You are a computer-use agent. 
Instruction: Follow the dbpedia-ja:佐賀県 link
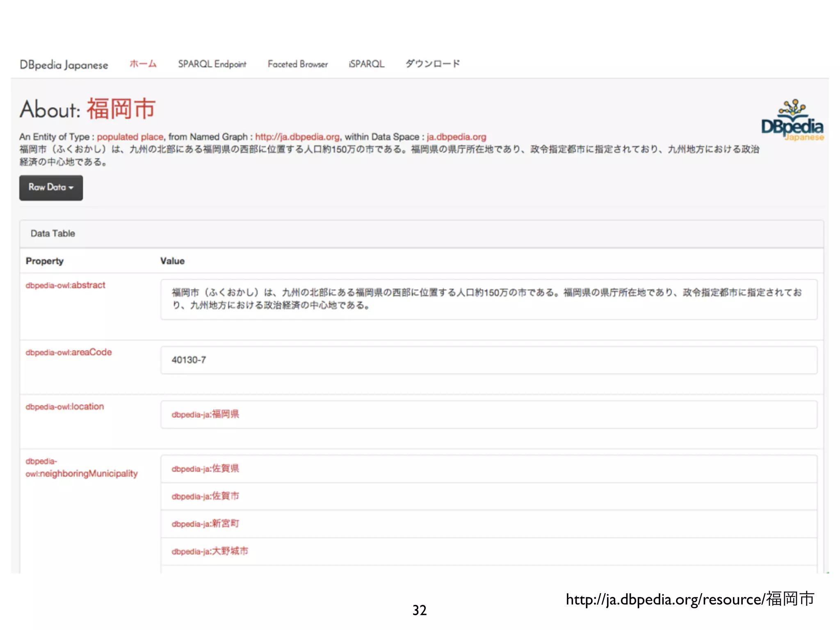point(205,469)
